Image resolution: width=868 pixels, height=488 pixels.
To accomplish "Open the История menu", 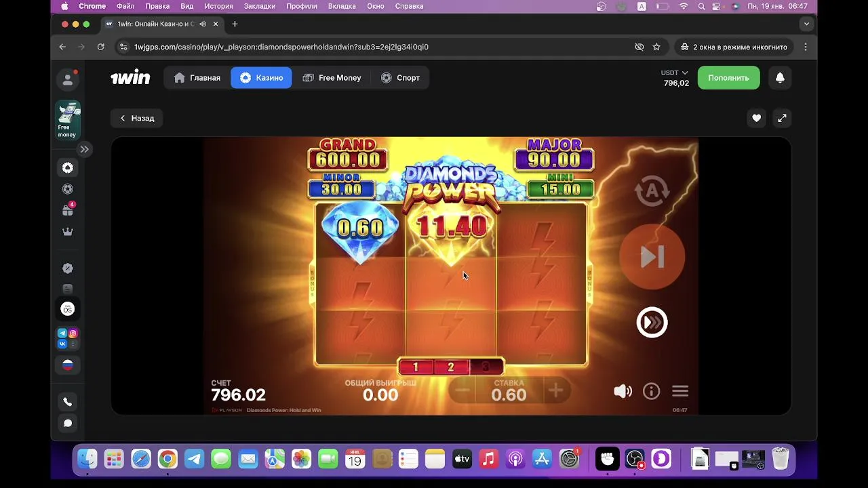I will coord(218,6).
